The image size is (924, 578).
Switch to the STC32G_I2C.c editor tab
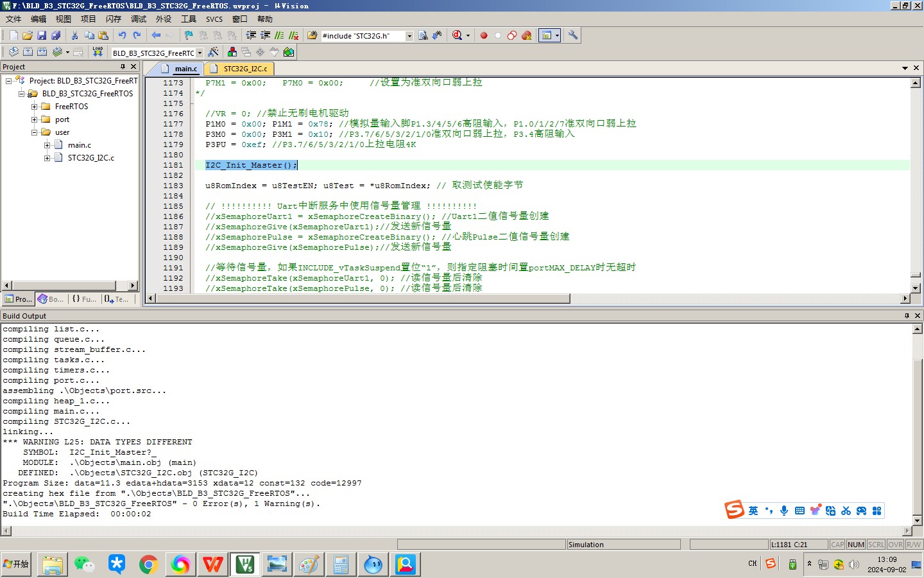click(239, 69)
